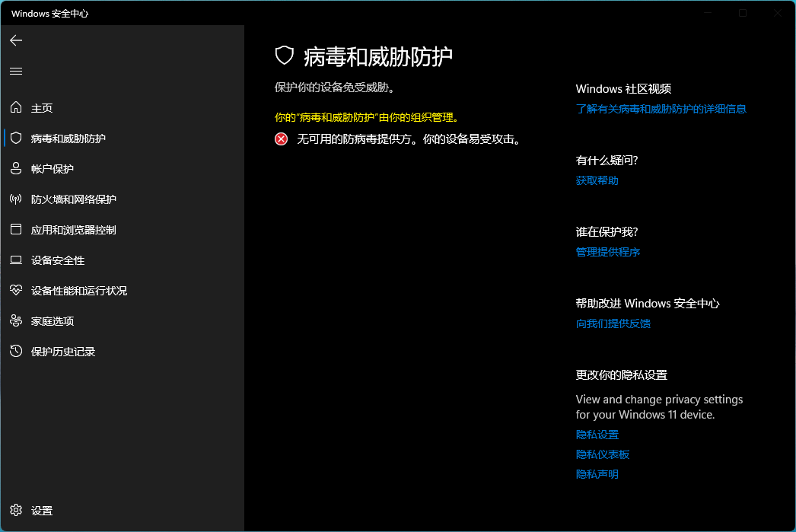View 保护历史记录

pos(123,352)
